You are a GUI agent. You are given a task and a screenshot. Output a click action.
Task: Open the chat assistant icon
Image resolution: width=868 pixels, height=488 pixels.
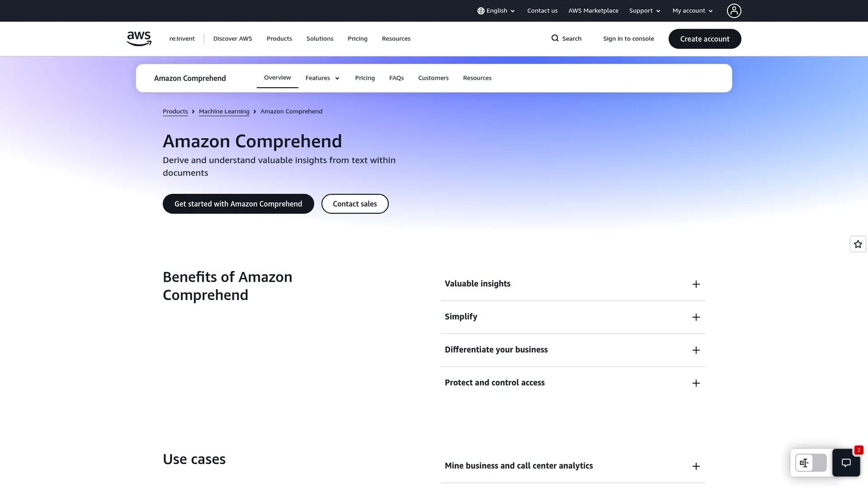[846, 463]
